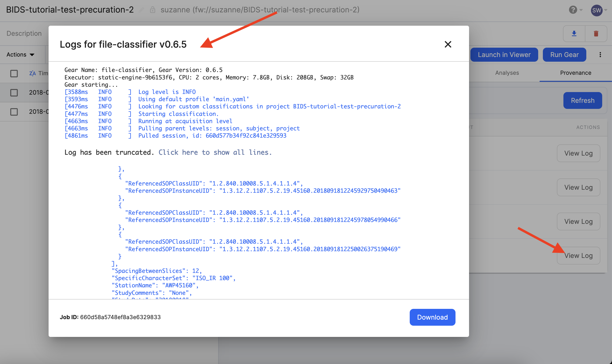Click 'Starting classification.' log line
Image resolution: width=612 pixels, height=364 pixels.
tap(142, 114)
